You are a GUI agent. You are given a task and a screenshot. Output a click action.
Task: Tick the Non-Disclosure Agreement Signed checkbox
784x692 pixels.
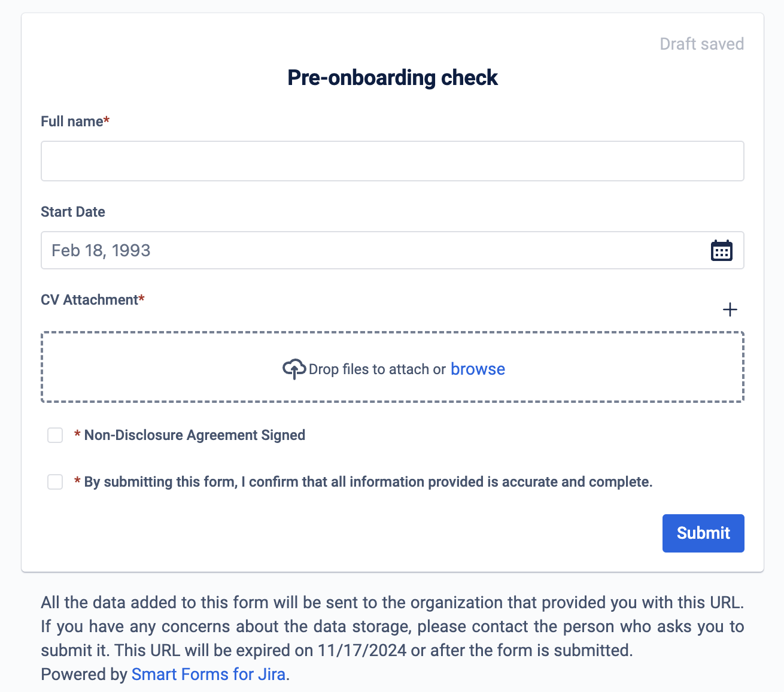55,435
